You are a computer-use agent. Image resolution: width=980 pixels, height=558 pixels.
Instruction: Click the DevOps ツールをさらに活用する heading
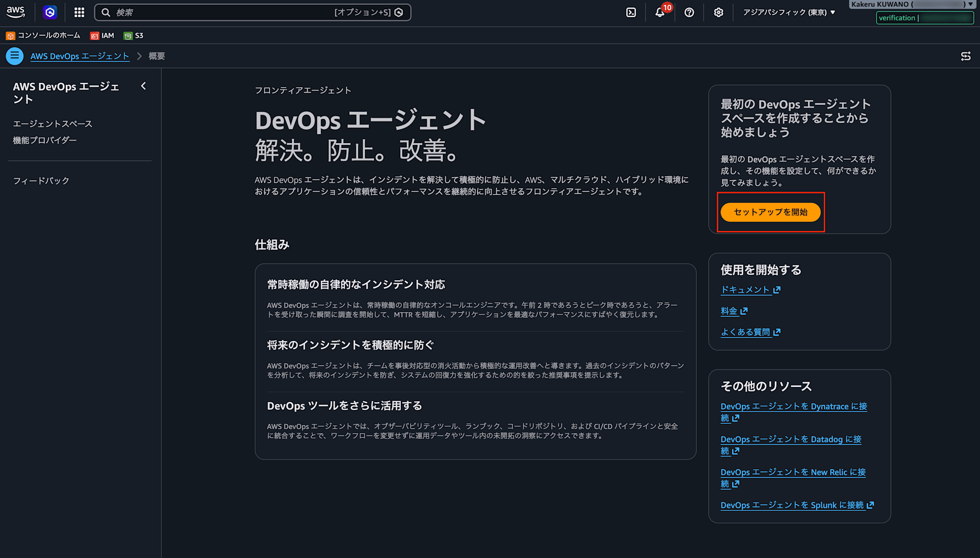point(344,406)
